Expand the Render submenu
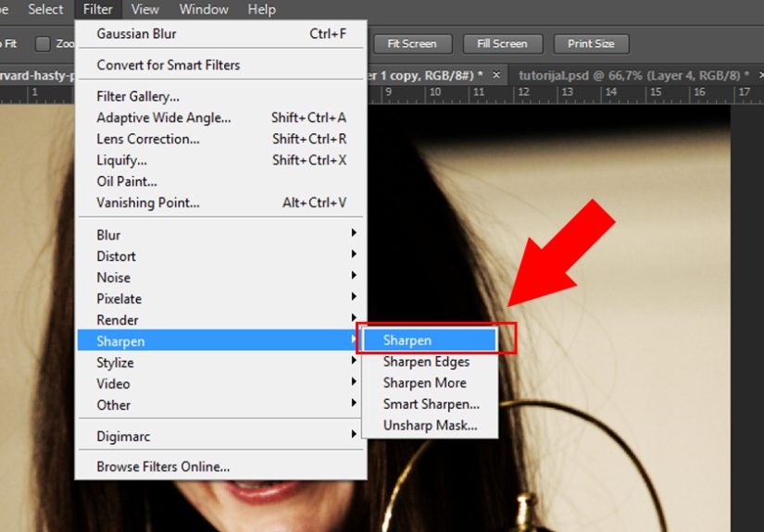764x532 pixels. point(221,320)
